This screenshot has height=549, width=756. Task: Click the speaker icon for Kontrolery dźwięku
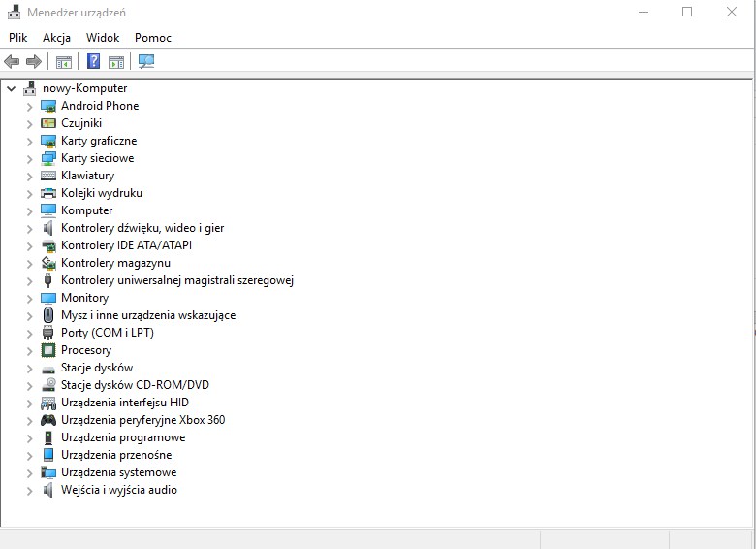pos(47,228)
